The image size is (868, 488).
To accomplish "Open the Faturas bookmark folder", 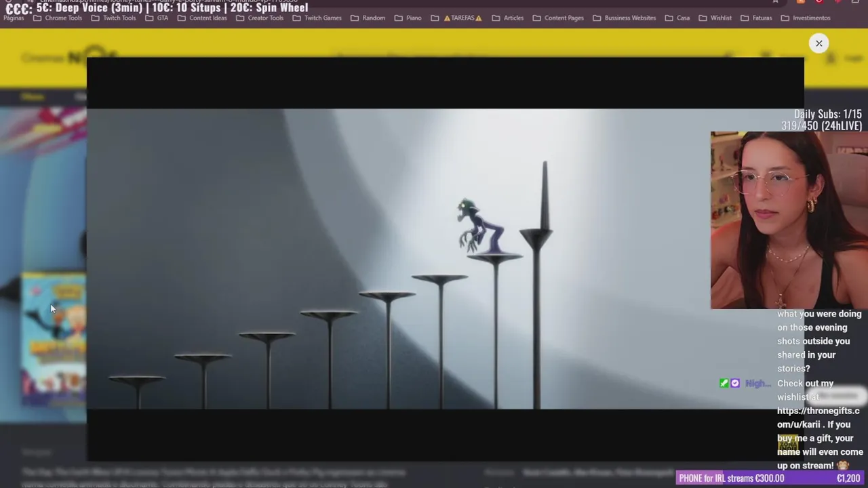I will pyautogui.click(x=756, y=18).
